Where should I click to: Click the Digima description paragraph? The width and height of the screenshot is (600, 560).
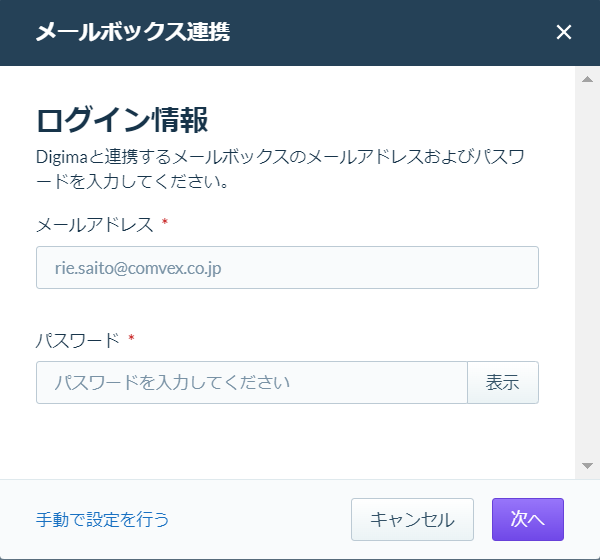coord(280,169)
